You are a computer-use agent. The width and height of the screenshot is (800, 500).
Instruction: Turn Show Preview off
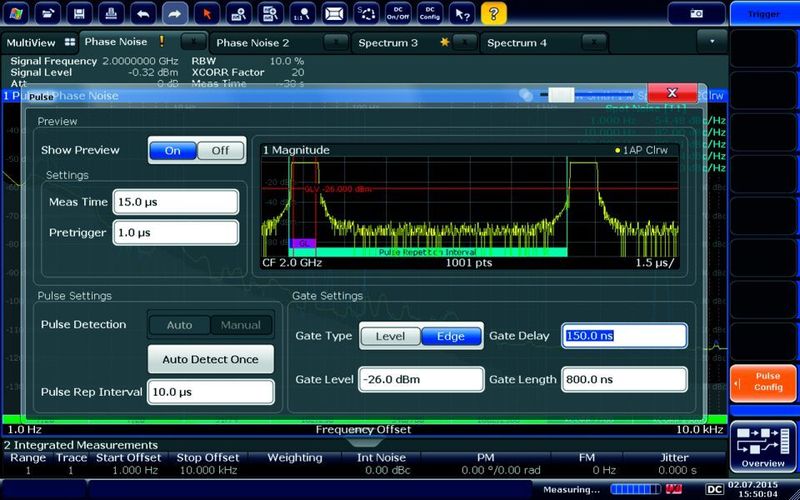click(x=220, y=150)
